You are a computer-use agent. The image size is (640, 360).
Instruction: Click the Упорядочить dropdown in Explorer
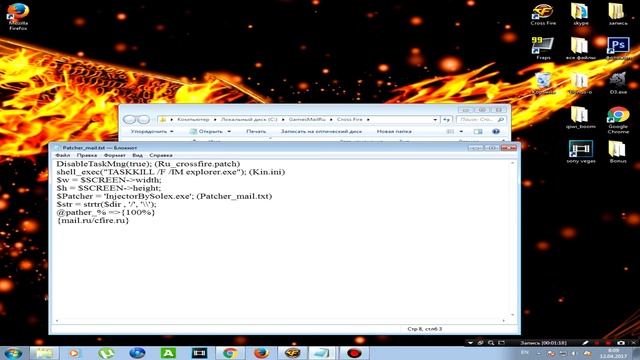pyautogui.click(x=152, y=131)
